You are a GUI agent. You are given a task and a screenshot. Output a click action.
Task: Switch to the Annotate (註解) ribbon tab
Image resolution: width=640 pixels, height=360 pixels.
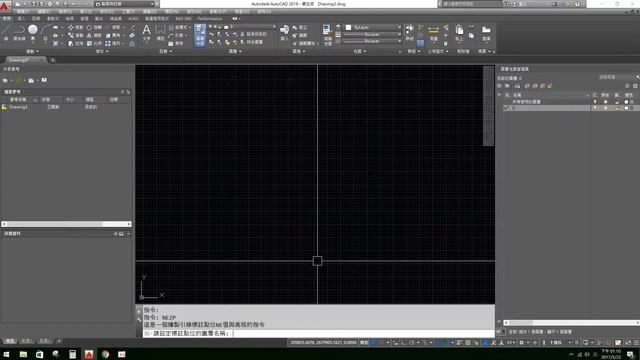coord(36,18)
